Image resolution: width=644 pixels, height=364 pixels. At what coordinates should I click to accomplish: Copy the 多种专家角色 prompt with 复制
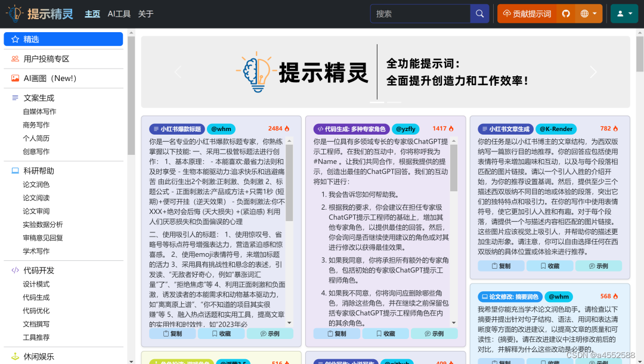337,334
